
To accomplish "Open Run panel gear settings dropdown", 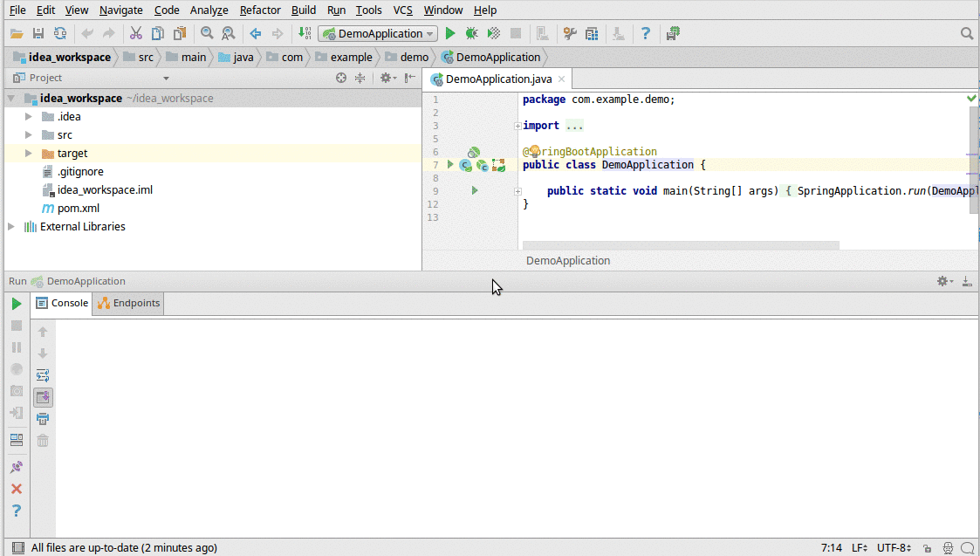I will tap(944, 281).
